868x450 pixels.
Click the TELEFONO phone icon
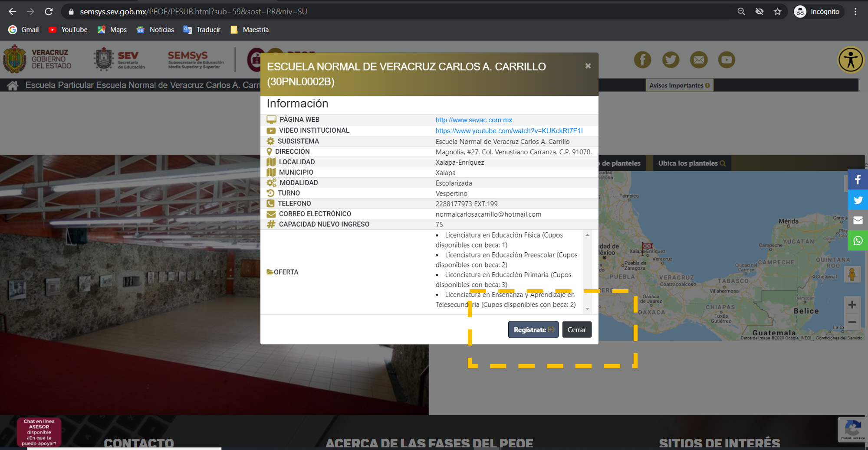pos(270,203)
